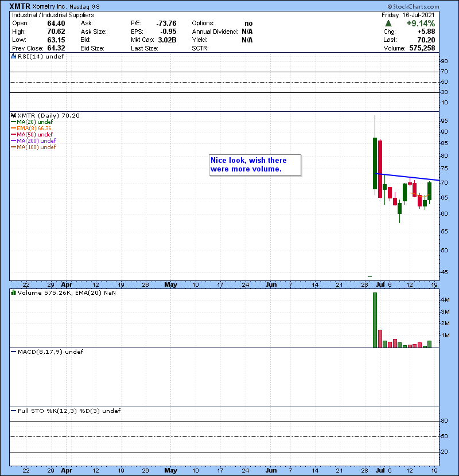Click the Last value 70.20
The image size is (459, 476).
426,40
